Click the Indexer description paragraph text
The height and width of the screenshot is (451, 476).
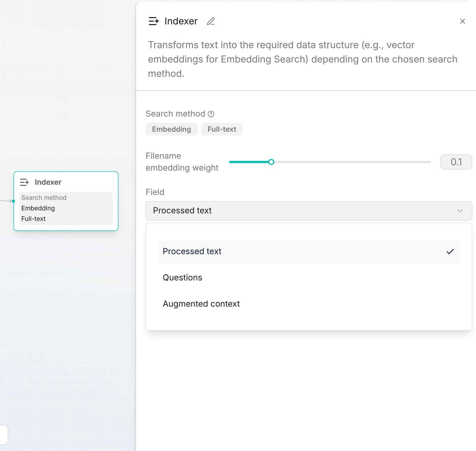(x=303, y=59)
